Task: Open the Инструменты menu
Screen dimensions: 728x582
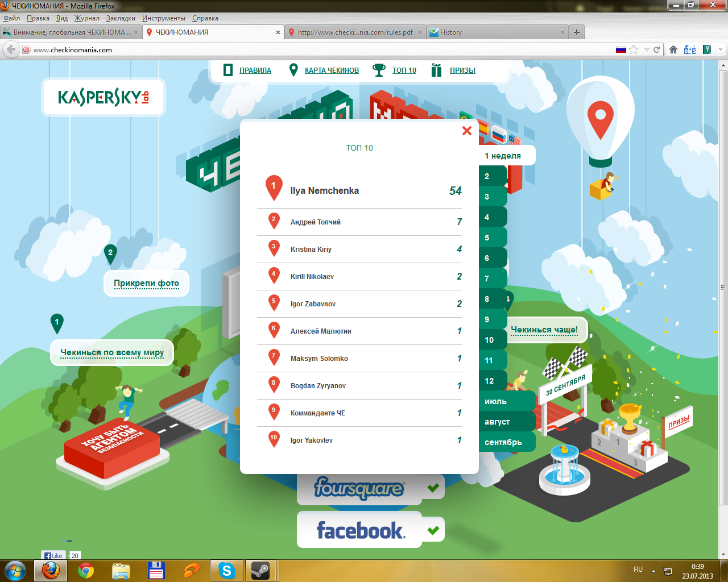Action: click(x=164, y=18)
